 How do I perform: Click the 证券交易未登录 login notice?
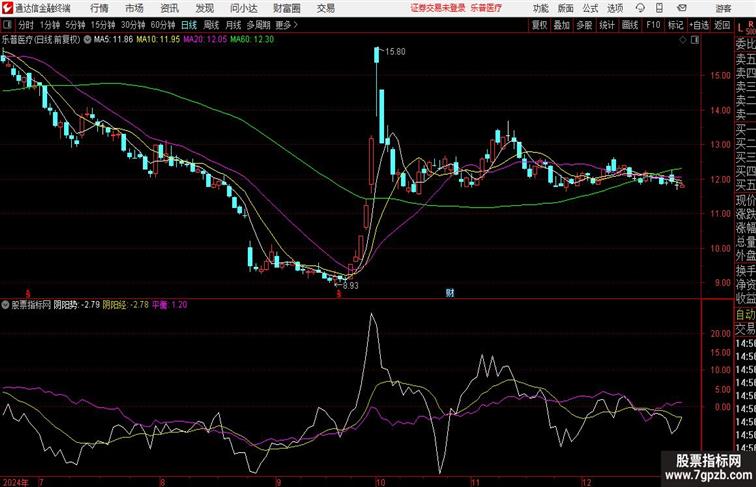438,8
